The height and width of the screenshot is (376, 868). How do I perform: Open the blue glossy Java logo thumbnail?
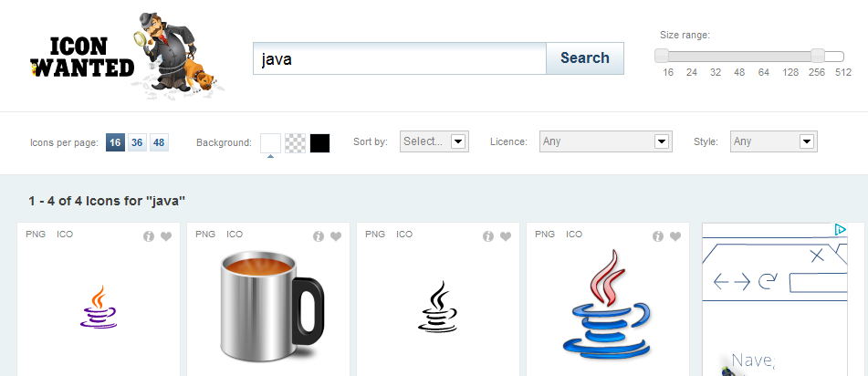[x=609, y=307]
